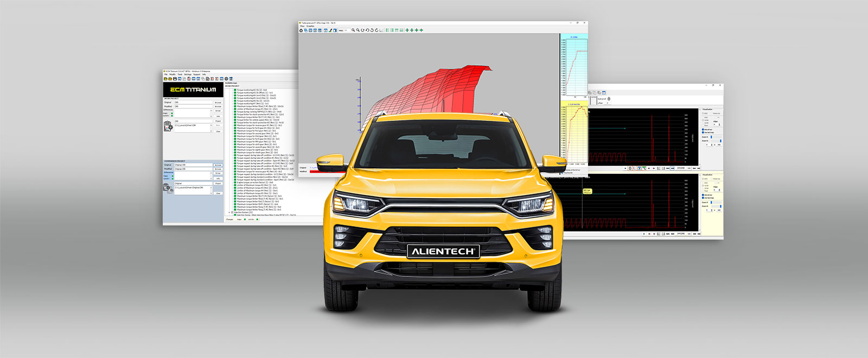
Task: Toggle the Map bounds checkbox
Action: 563,173
